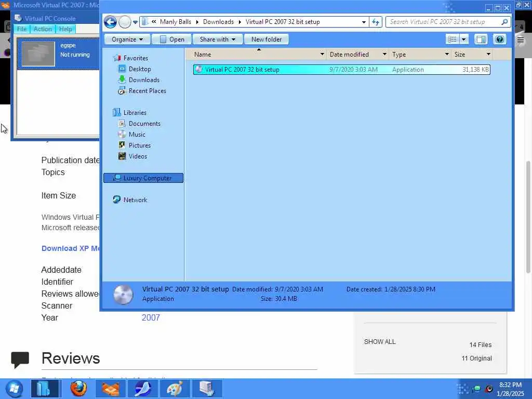Open recent locations dropdown beside the forward arrow

[x=135, y=22]
